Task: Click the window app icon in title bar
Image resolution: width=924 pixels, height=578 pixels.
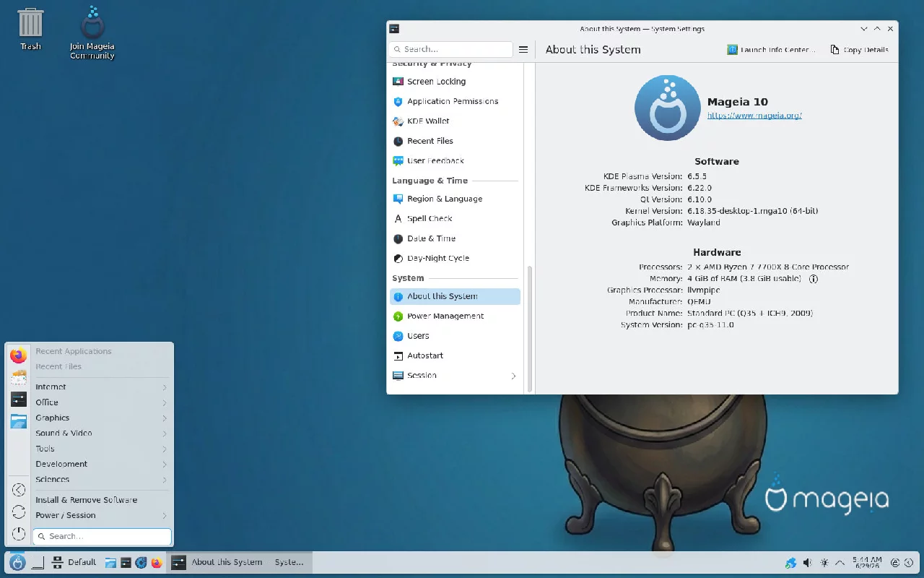Action: 394,29
